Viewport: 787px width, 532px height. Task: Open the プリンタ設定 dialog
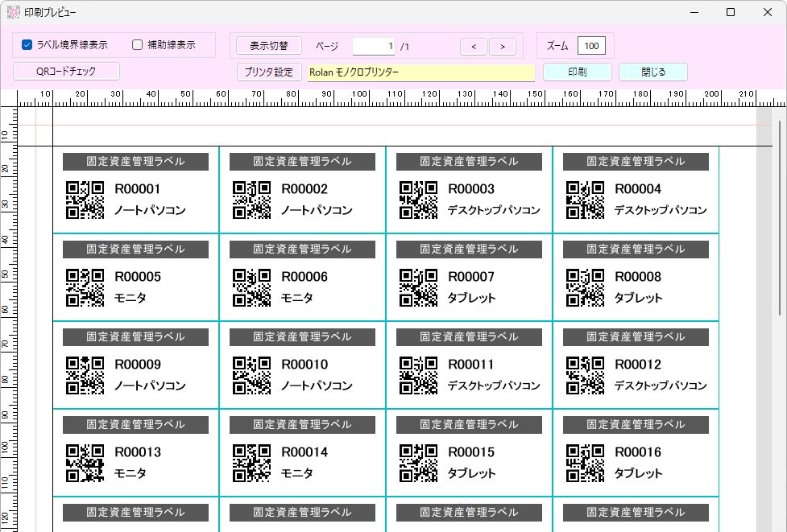(x=267, y=71)
